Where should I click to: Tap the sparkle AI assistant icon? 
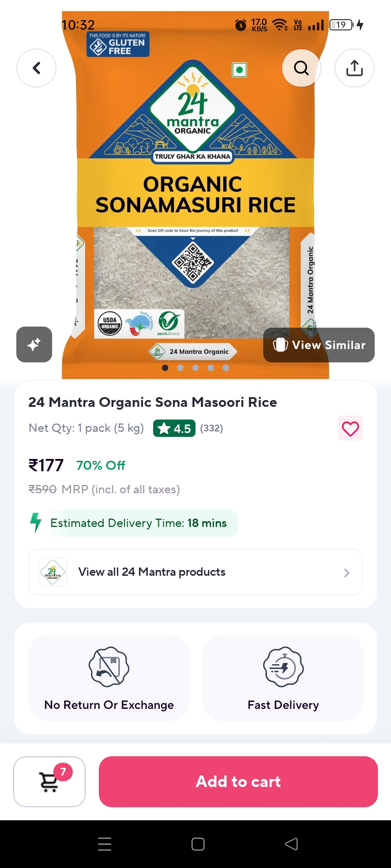(34, 344)
